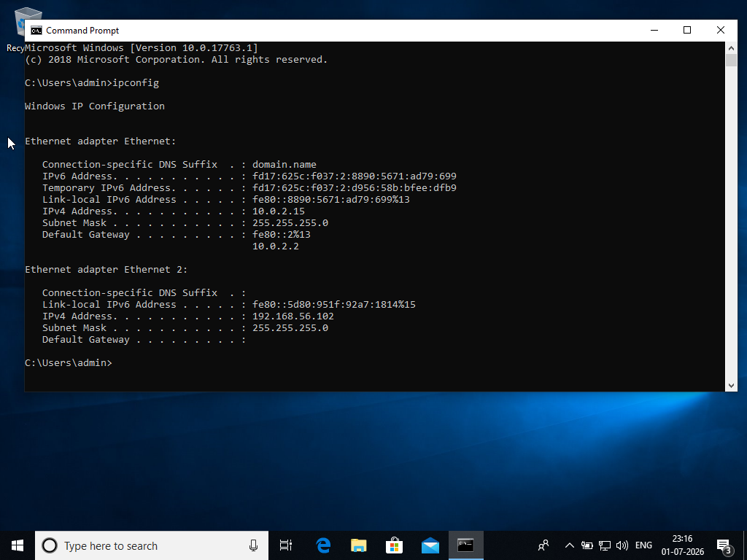Click the scrollbar down arrow in Command Prompt
Screen dimensions: 747x560
point(731,386)
